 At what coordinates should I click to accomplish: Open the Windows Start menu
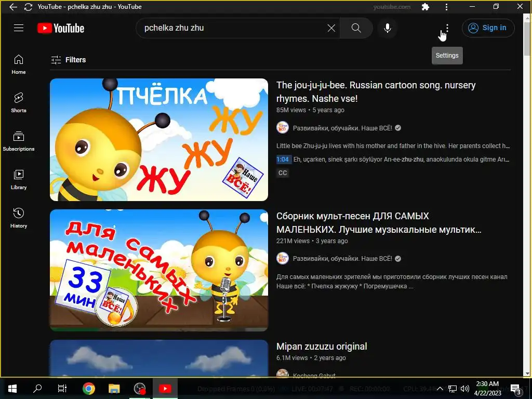click(x=12, y=389)
